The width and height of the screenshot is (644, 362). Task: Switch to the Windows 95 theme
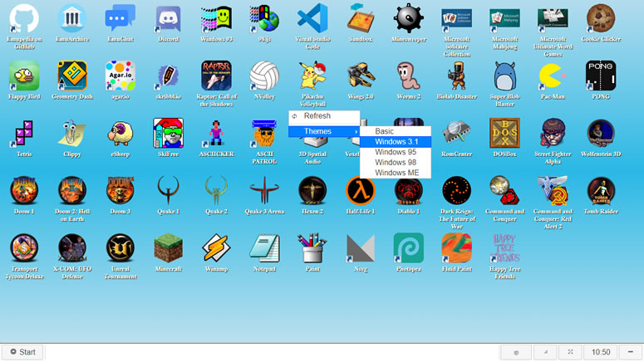[x=396, y=152]
